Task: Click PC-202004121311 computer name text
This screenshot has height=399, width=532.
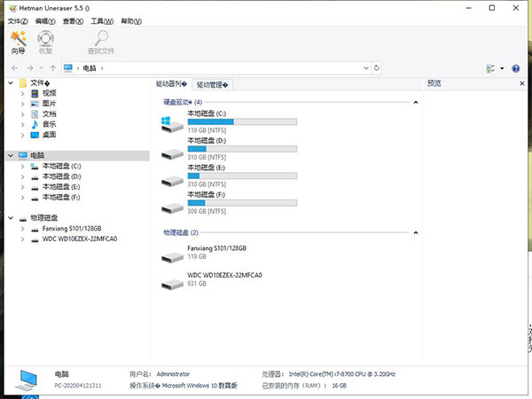Action: pos(78,386)
